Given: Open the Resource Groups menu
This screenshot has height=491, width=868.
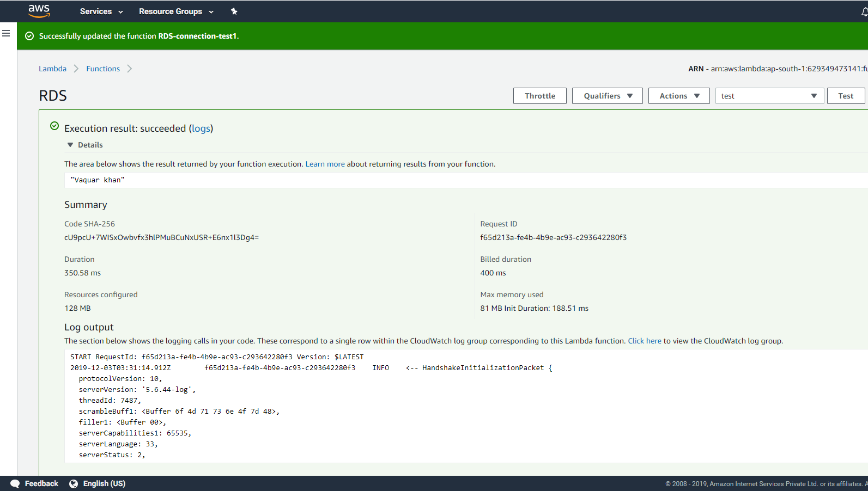Looking at the screenshot, I should tap(176, 11).
